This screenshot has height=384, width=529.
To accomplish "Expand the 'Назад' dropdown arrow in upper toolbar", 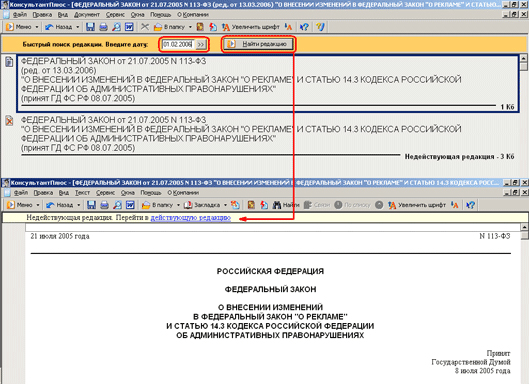I will (78, 27).
